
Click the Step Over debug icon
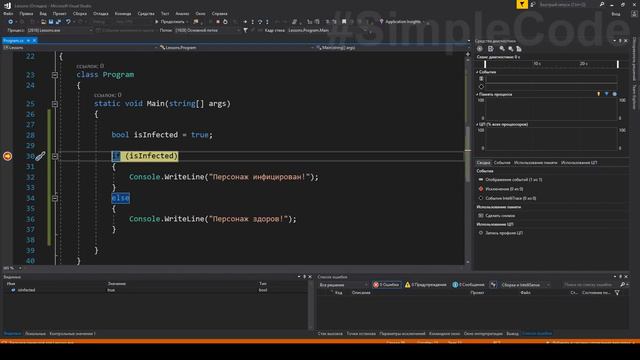coord(260,22)
